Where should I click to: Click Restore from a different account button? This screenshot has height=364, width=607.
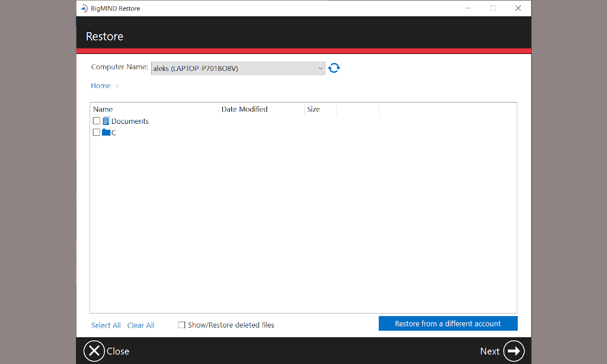pos(448,323)
